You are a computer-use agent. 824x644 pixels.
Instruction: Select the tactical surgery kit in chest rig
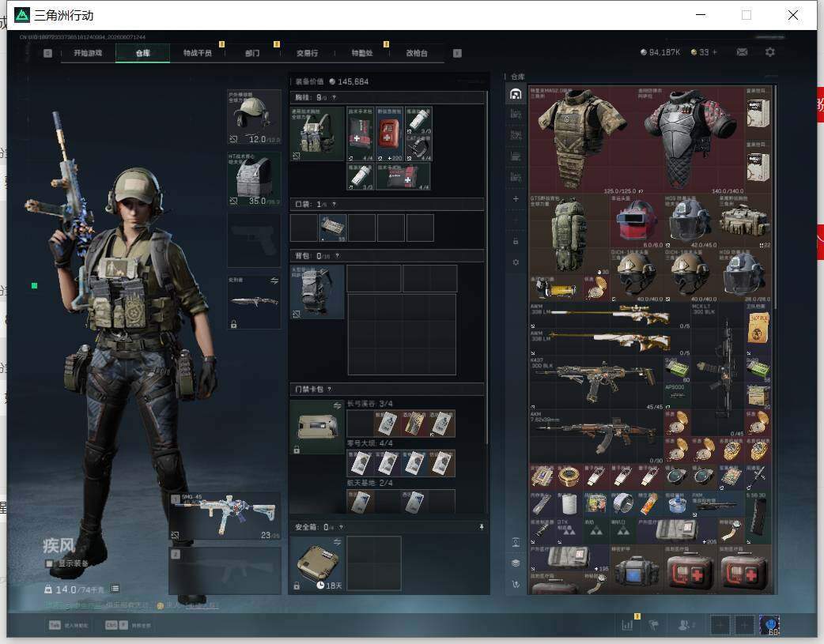click(361, 134)
